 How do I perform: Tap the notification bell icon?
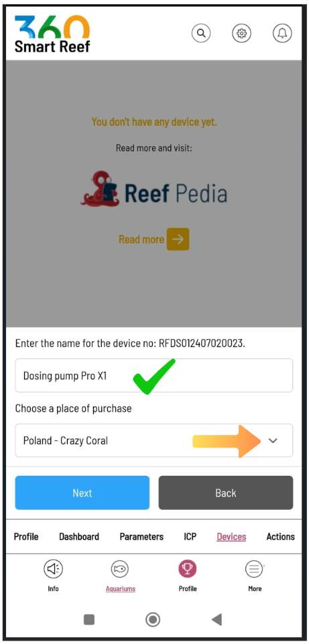click(x=282, y=34)
